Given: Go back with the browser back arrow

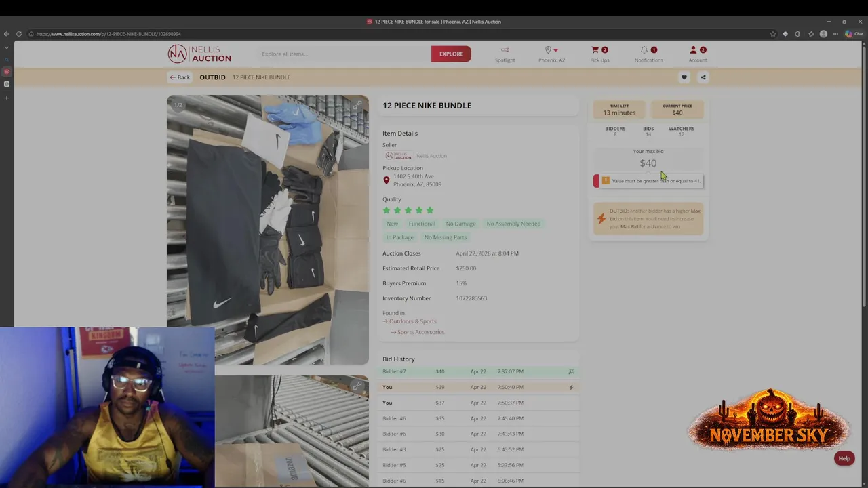Looking at the screenshot, I should (7, 34).
